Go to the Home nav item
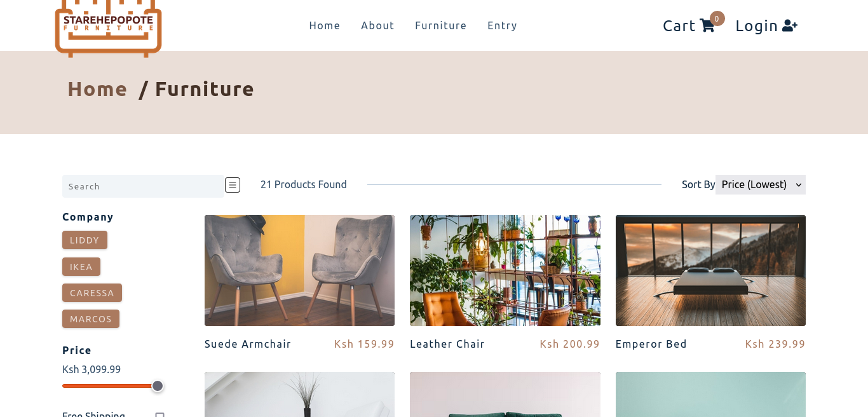 [x=325, y=25]
